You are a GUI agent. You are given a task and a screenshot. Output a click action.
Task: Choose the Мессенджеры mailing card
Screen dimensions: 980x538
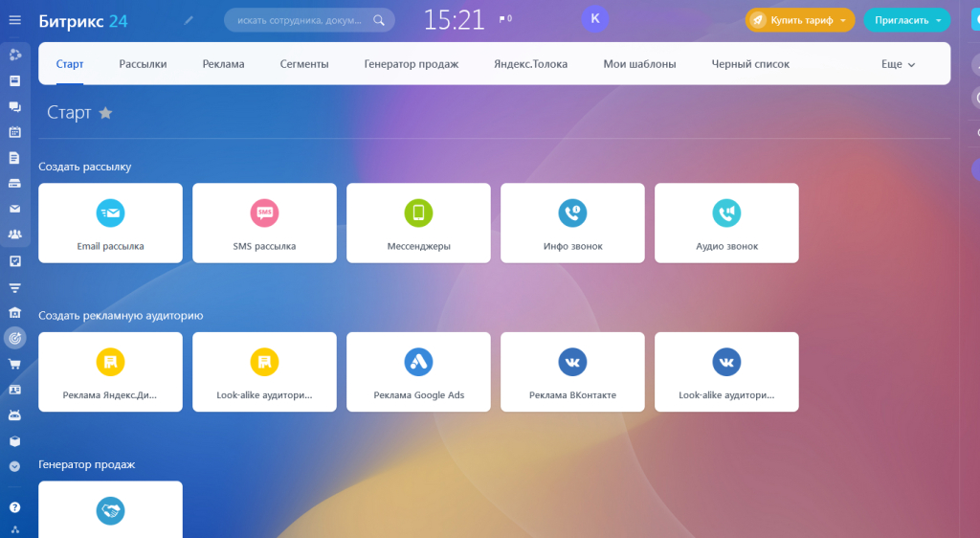419,223
